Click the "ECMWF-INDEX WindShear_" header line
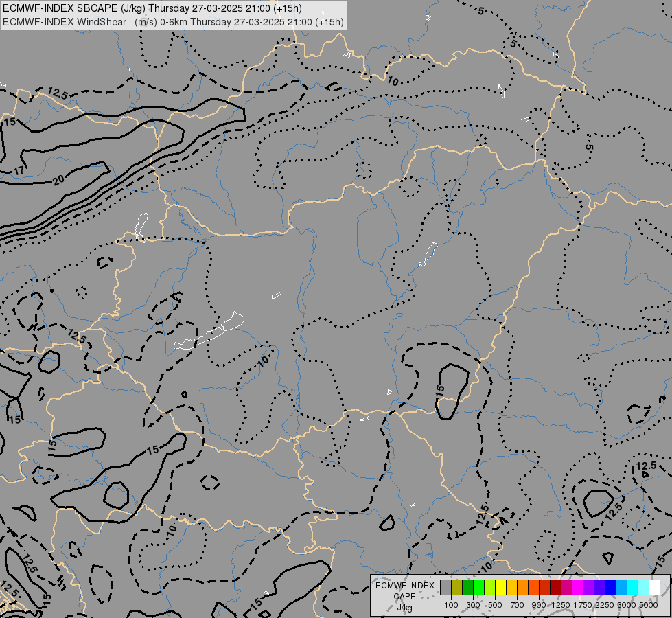The width and height of the screenshot is (672, 618). [173, 22]
